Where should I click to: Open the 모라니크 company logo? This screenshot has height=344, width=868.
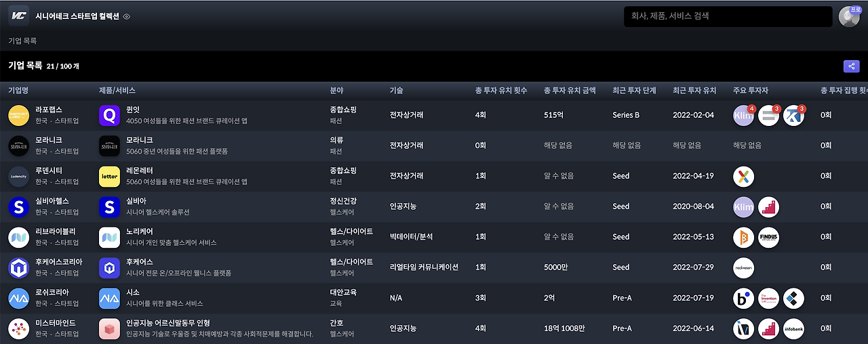coord(19,146)
